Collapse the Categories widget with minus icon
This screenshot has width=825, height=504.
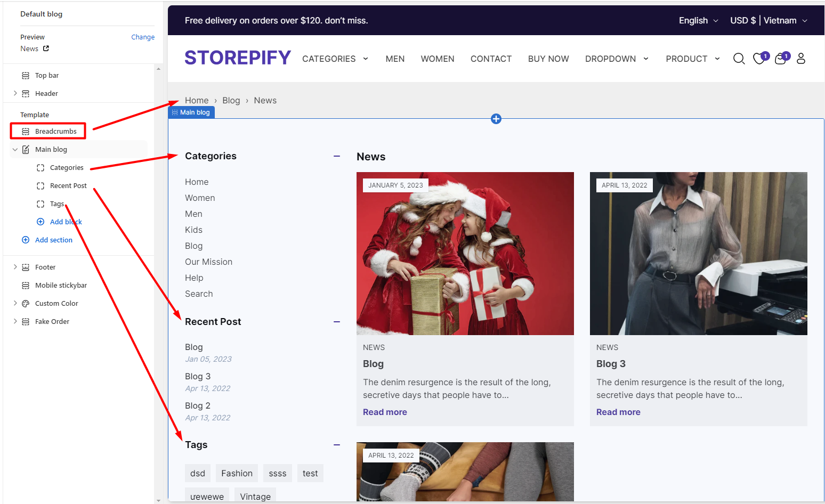(337, 156)
